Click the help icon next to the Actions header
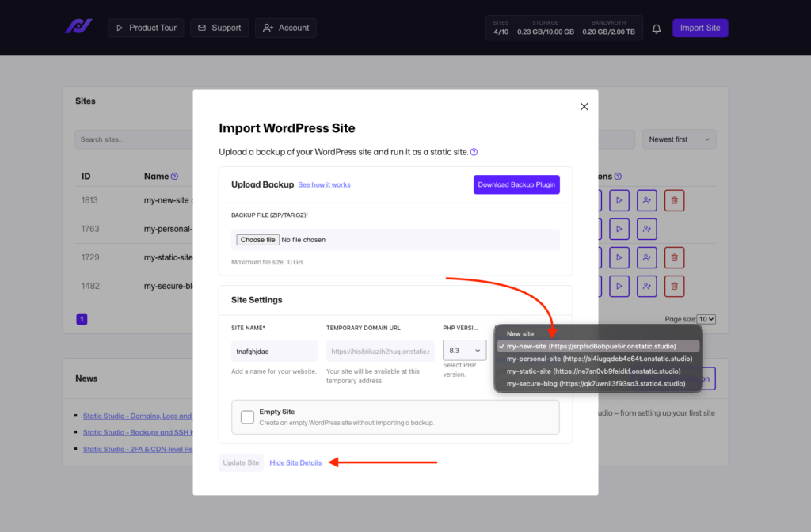This screenshot has width=811, height=532. pyautogui.click(x=618, y=176)
